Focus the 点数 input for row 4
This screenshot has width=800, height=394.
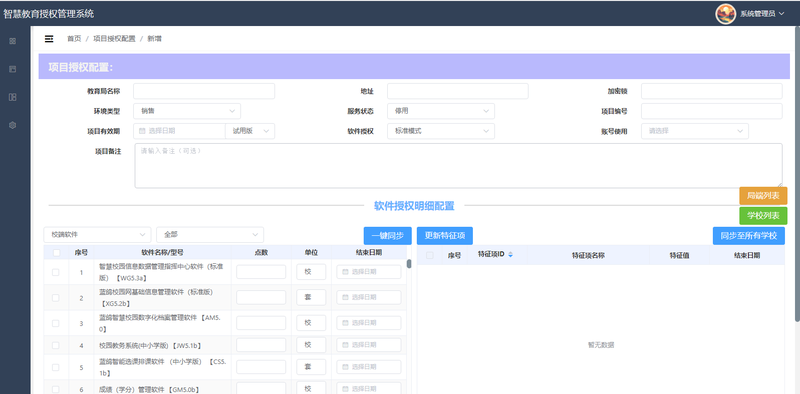click(261, 345)
